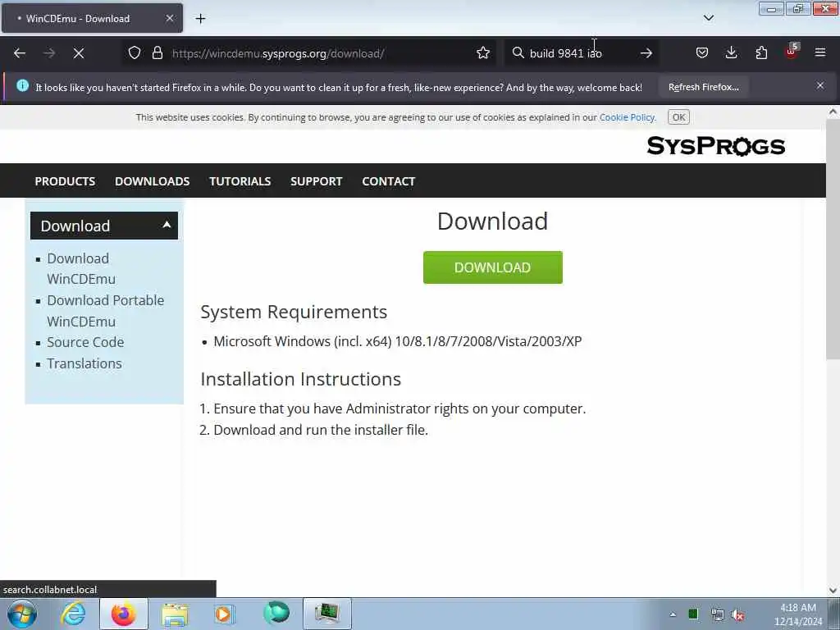840x630 pixels.
Task: Open the SUPPORT menu
Action: point(316,181)
